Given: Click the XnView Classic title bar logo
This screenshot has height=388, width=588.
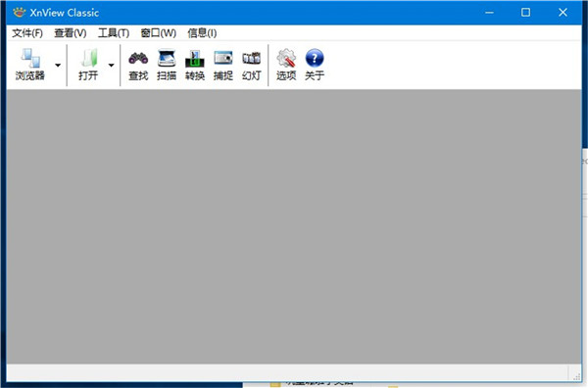Looking at the screenshot, I should (19, 13).
